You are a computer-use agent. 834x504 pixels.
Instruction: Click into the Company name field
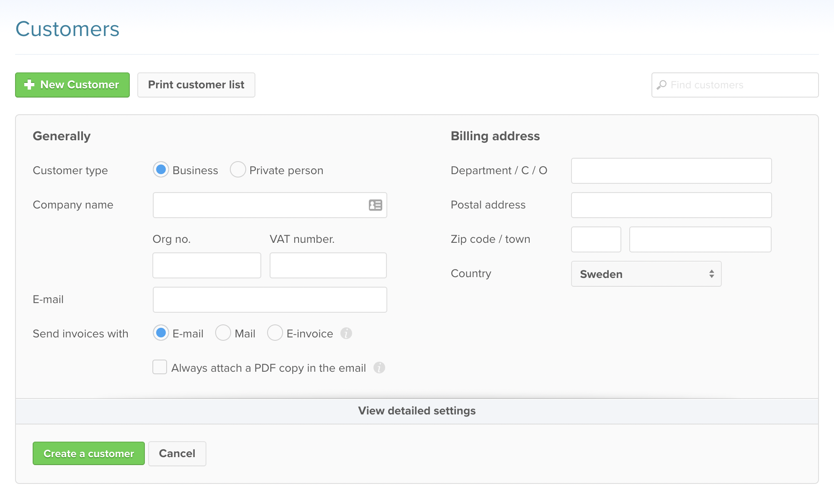coord(270,205)
